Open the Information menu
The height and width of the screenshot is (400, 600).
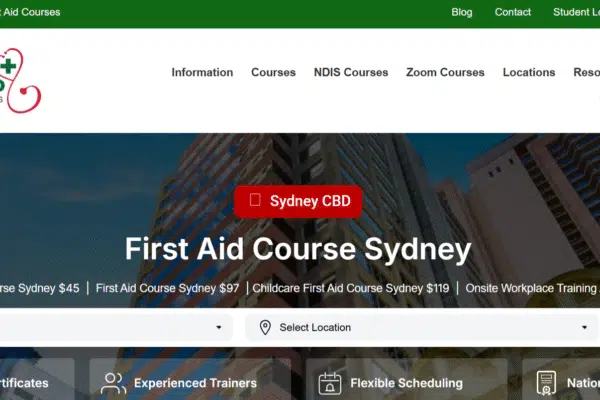click(202, 72)
